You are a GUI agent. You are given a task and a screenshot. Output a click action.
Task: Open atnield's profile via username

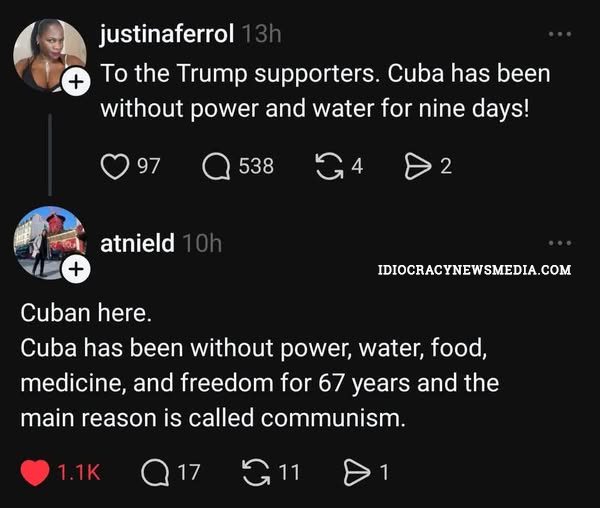[138, 243]
